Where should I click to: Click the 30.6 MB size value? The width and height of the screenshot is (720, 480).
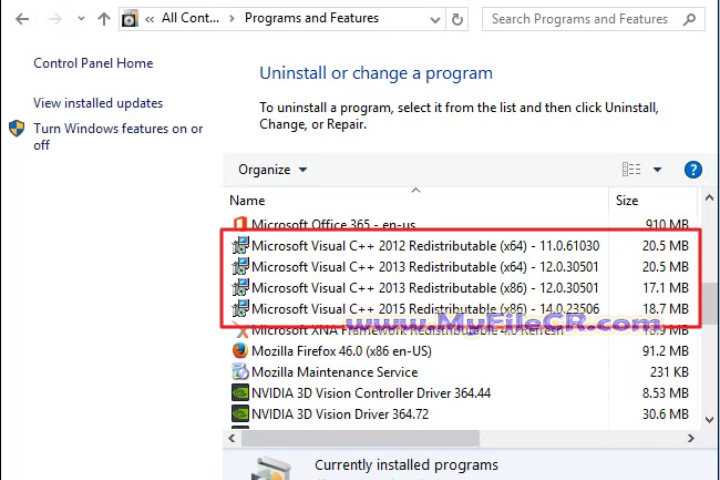(x=665, y=414)
